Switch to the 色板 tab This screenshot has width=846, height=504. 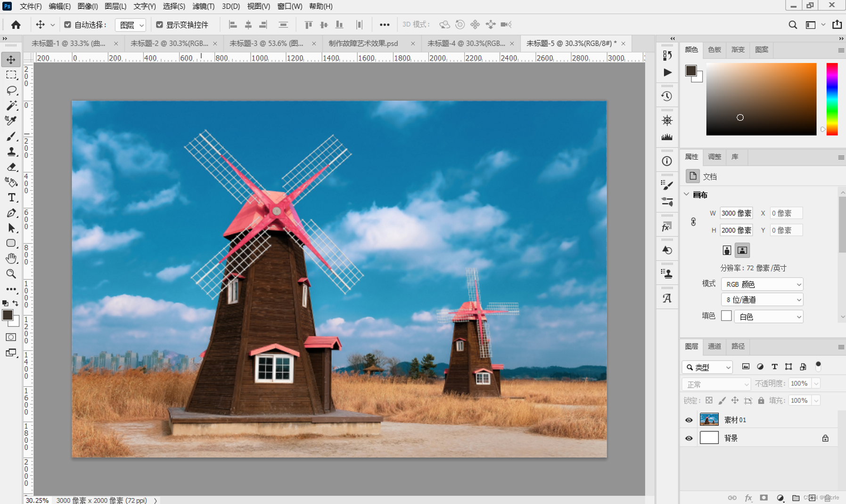coord(714,49)
